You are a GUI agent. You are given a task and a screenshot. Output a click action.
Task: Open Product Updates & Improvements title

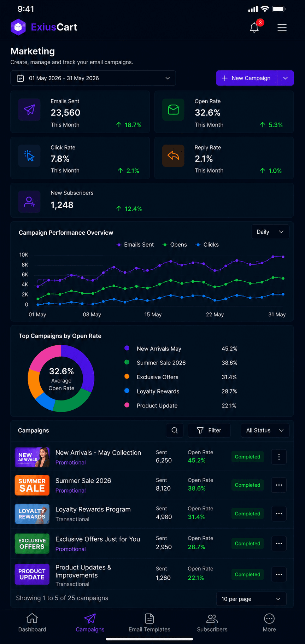coord(83,571)
